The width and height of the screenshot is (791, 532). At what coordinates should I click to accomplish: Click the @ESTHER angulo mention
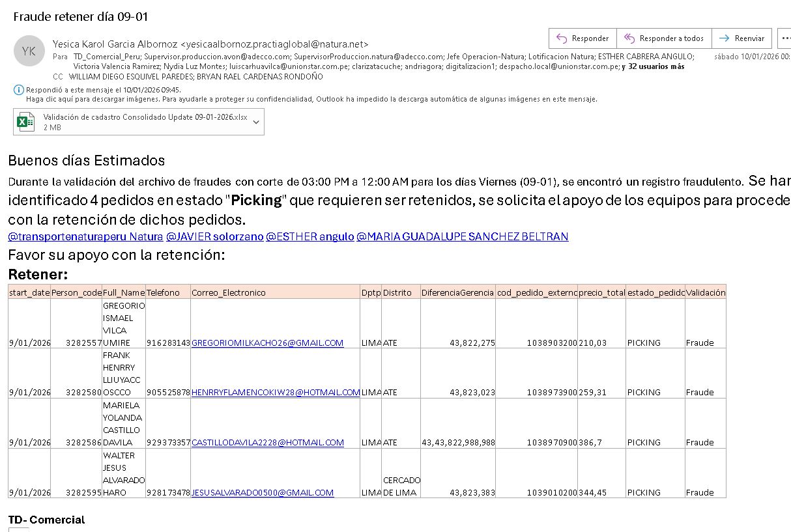click(x=309, y=236)
